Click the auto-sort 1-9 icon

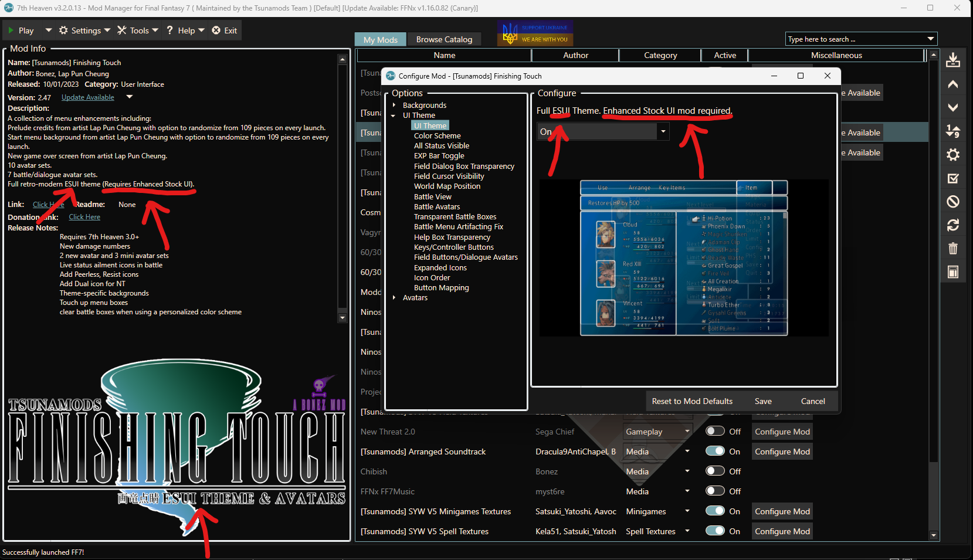coord(953,131)
